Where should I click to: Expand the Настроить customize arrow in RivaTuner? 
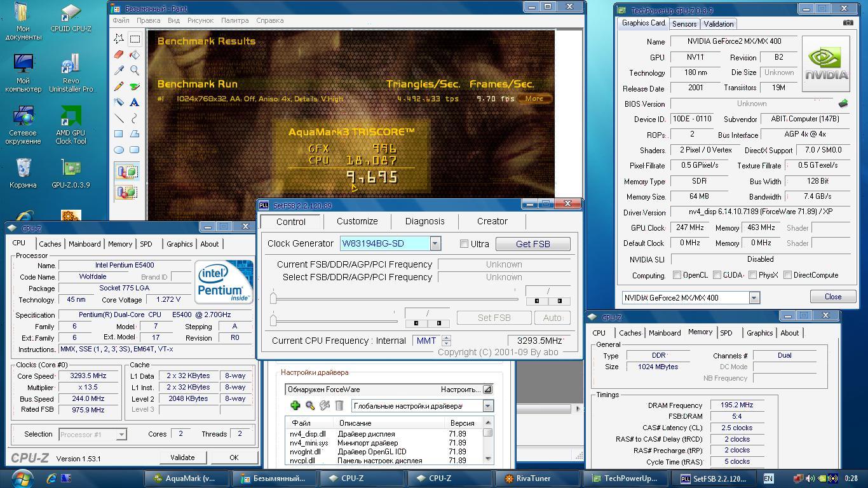coord(487,390)
